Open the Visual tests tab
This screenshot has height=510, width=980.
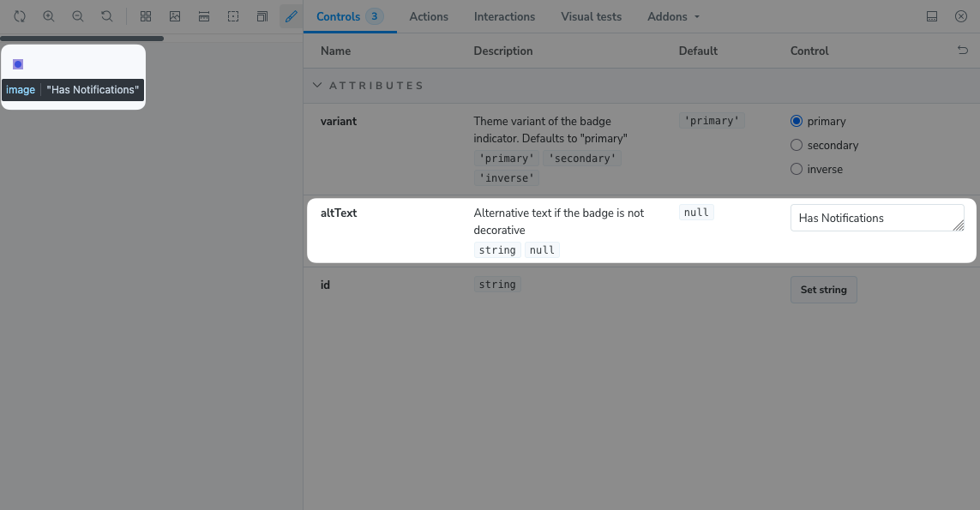[x=591, y=16]
